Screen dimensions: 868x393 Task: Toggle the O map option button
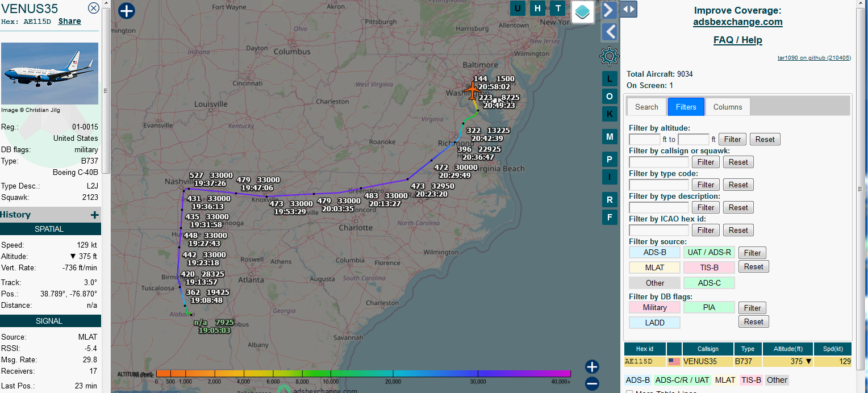click(610, 96)
